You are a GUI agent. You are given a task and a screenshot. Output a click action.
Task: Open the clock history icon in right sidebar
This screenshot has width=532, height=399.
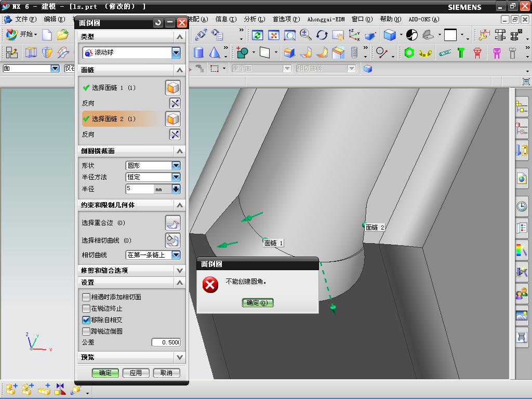[x=522, y=206]
